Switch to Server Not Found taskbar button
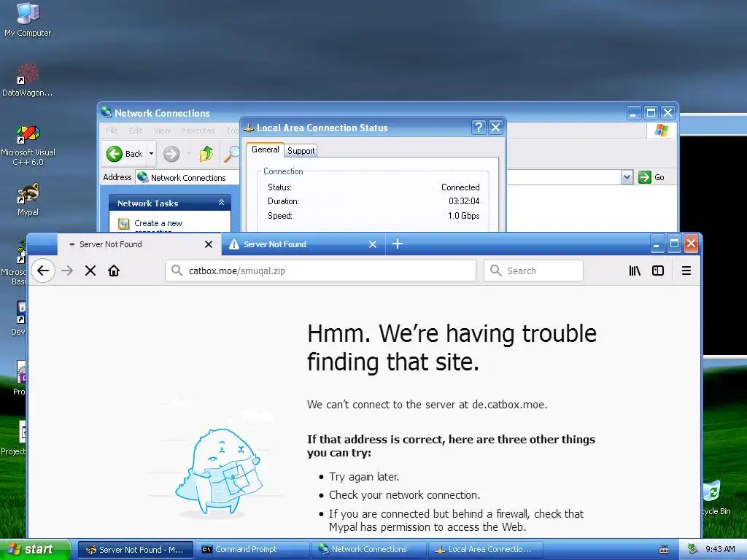This screenshot has width=747, height=560. [x=135, y=550]
